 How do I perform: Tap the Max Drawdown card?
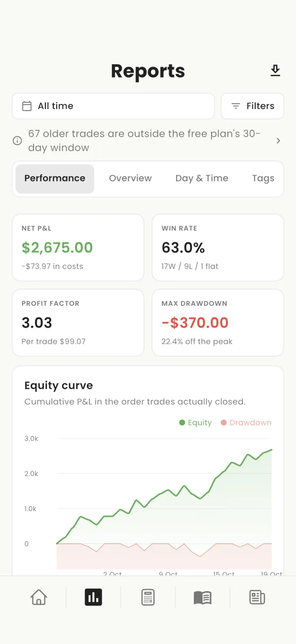(218, 322)
